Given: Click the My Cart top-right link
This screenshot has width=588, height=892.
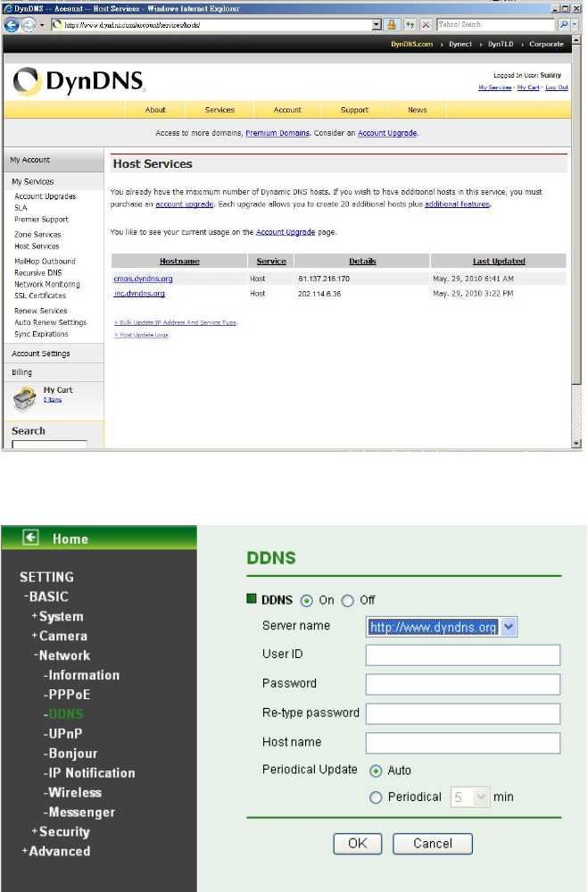Looking at the screenshot, I should click(527, 87).
